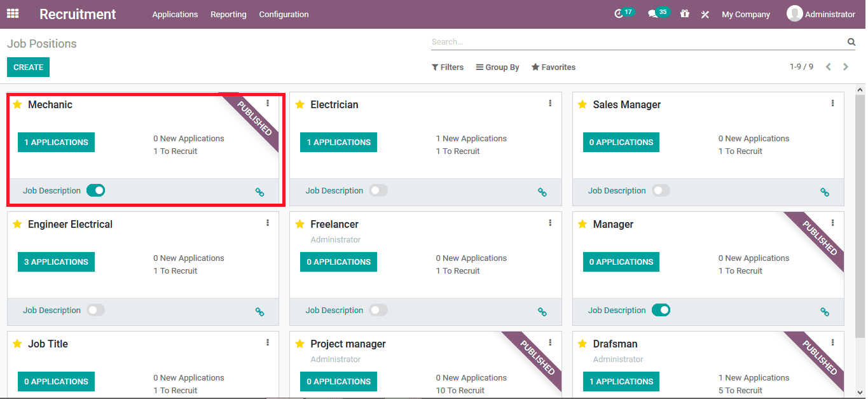Enable Job Description toggle on Freelancer card
The height and width of the screenshot is (399, 868).
click(378, 310)
